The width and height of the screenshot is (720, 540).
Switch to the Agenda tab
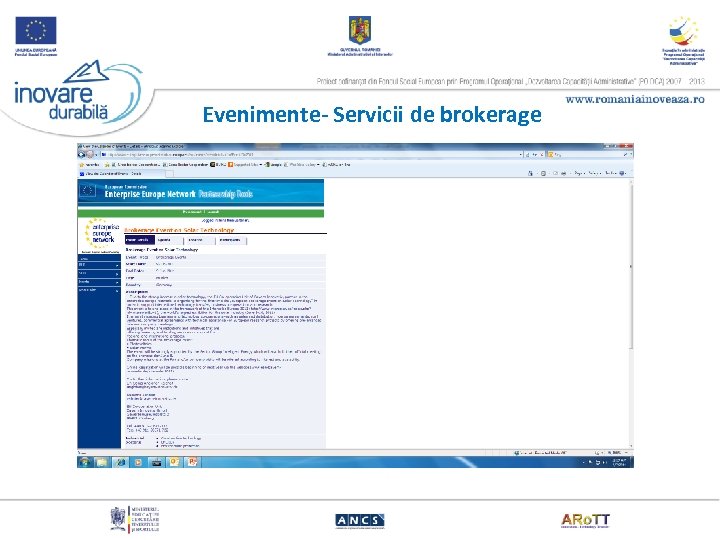click(x=168, y=240)
